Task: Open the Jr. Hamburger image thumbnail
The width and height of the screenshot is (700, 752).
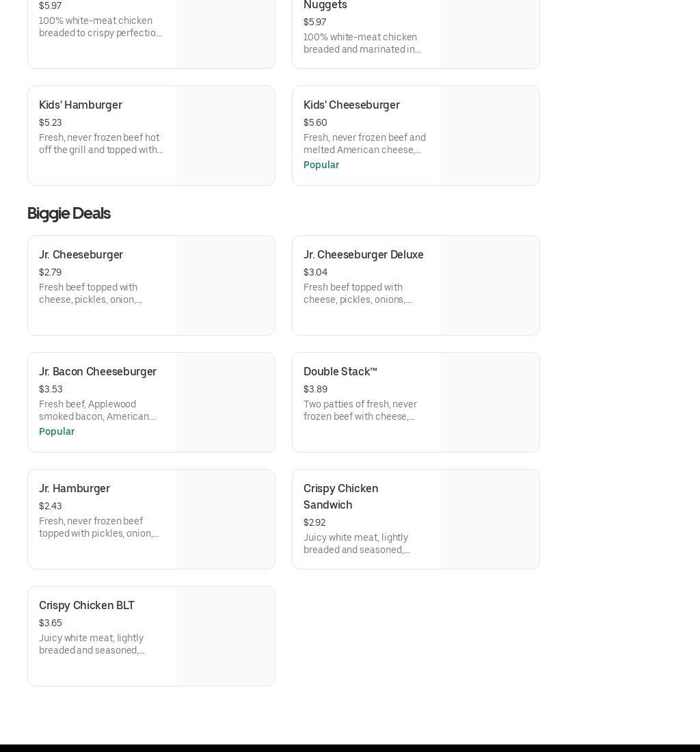Action: coord(225,520)
